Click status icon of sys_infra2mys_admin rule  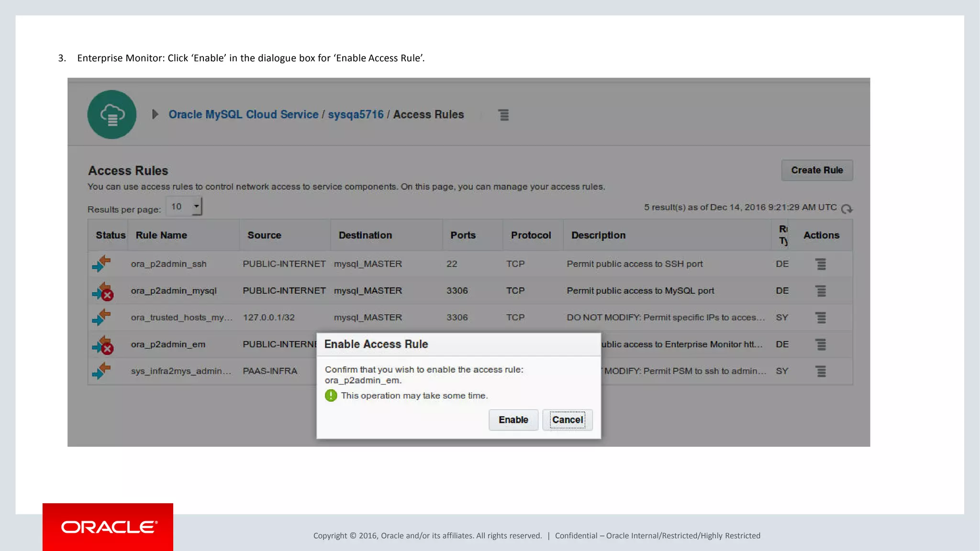pos(101,371)
